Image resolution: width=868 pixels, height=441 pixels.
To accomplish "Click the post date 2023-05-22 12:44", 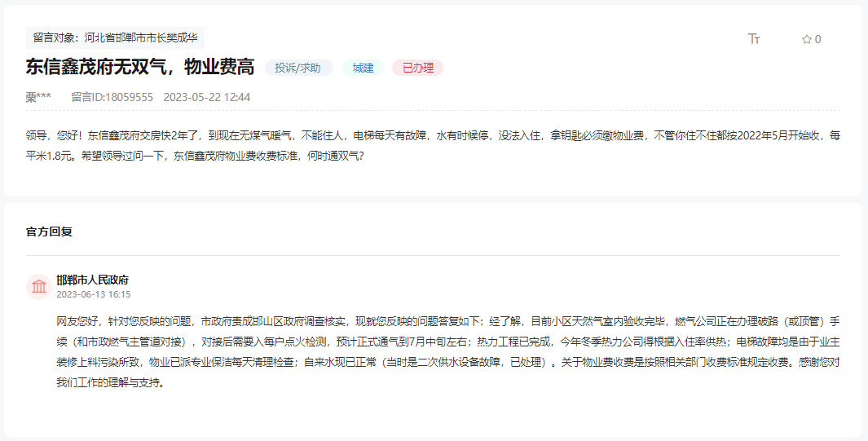I will pyautogui.click(x=207, y=97).
